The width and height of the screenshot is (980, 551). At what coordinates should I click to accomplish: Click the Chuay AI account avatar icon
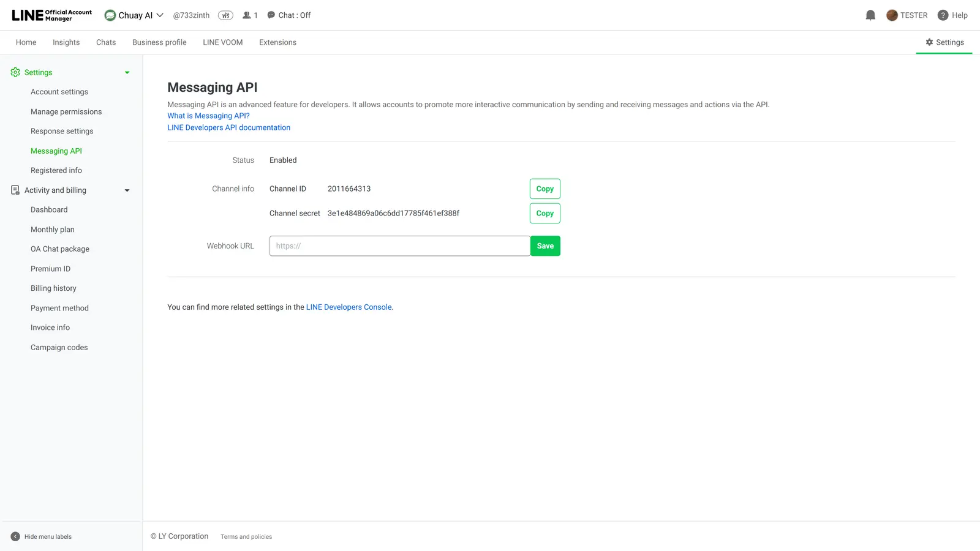click(110, 15)
